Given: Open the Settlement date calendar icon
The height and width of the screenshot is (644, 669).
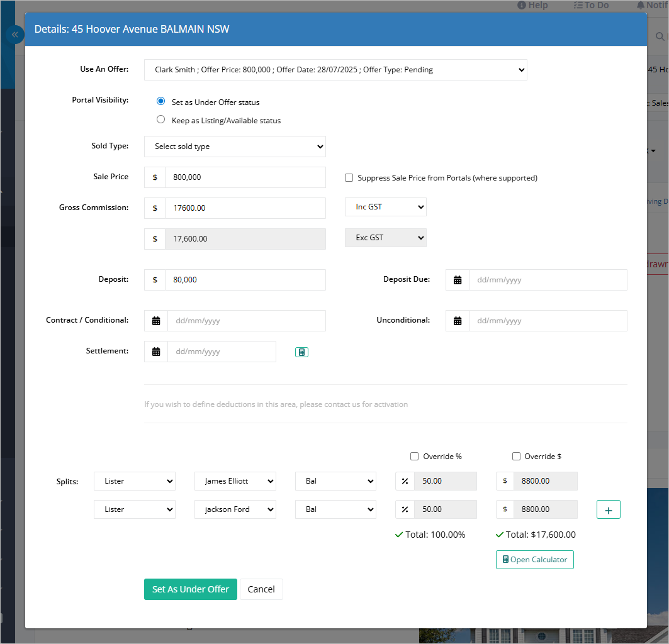Looking at the screenshot, I should pyautogui.click(x=156, y=352).
